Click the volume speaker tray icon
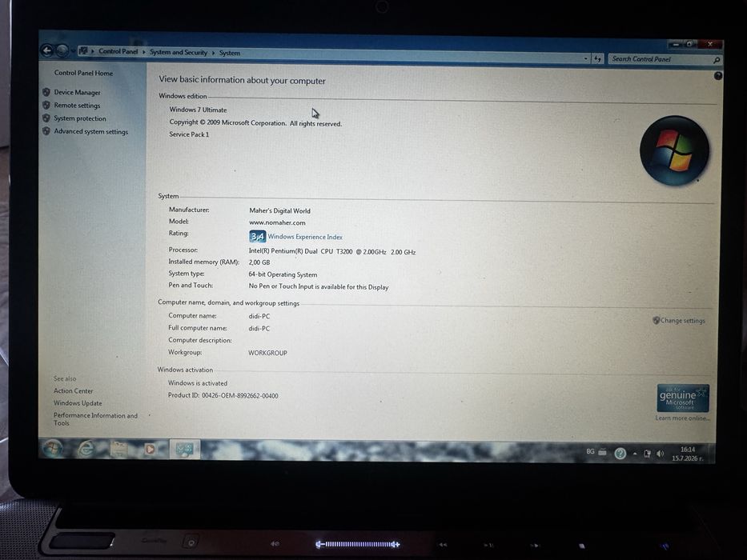The image size is (747, 560). coord(660,454)
